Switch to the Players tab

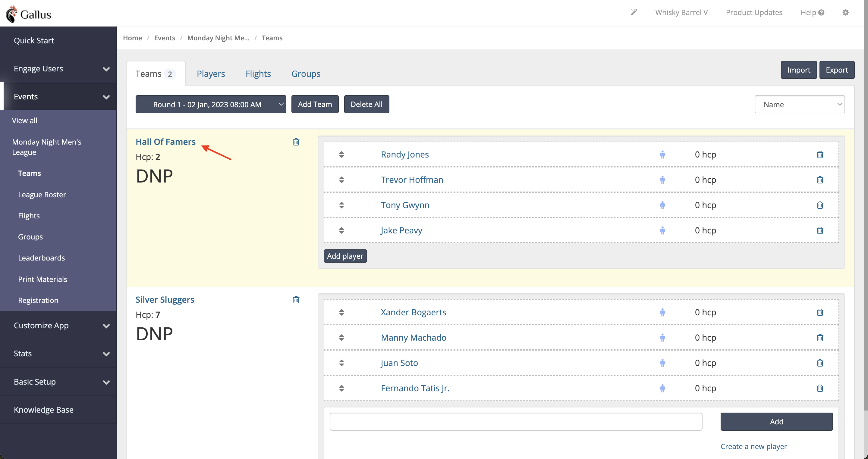pos(211,73)
